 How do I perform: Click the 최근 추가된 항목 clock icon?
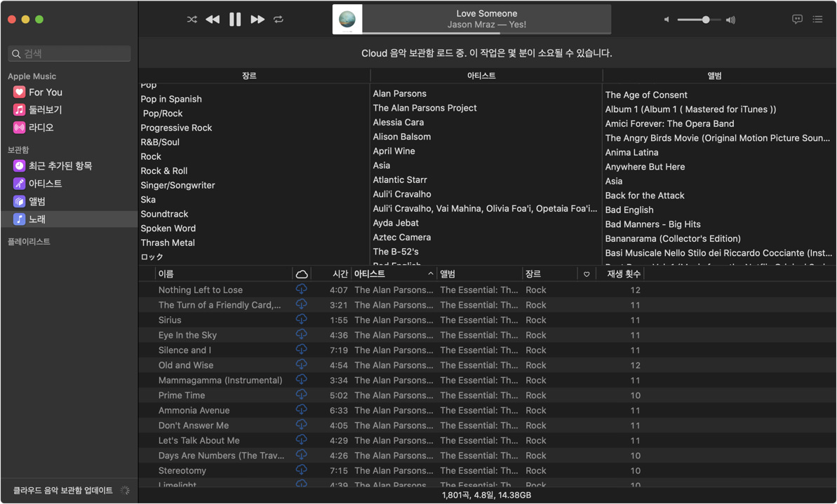point(19,166)
